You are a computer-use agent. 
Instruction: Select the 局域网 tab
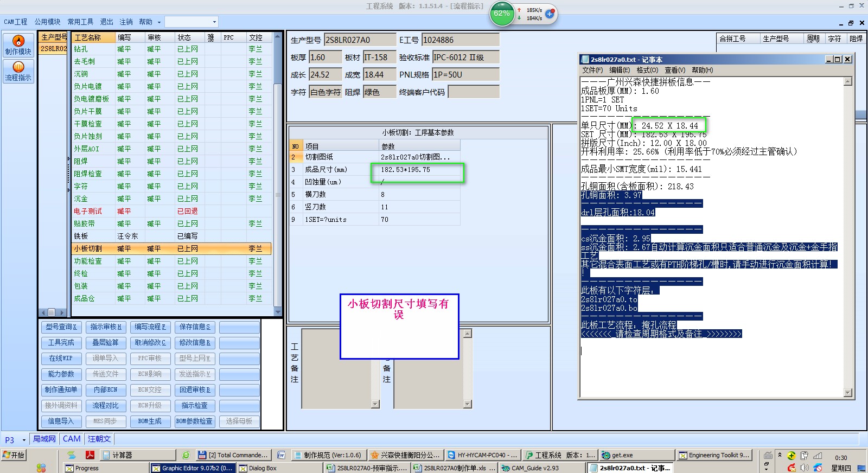[44, 439]
